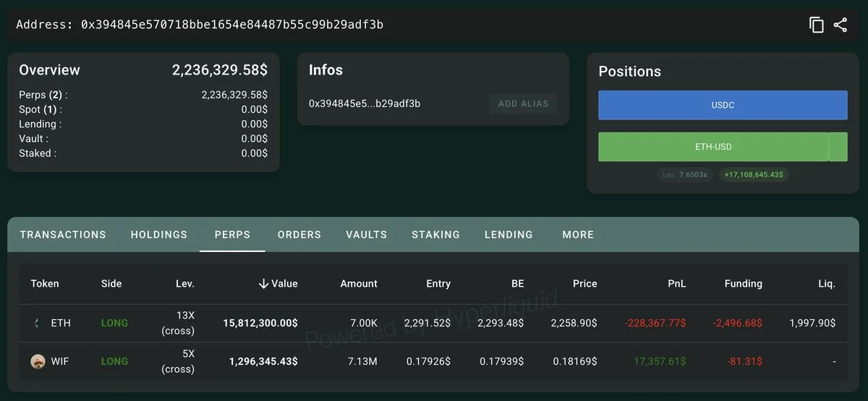Click LONG in the ETH row
The image size is (868, 401).
click(114, 323)
